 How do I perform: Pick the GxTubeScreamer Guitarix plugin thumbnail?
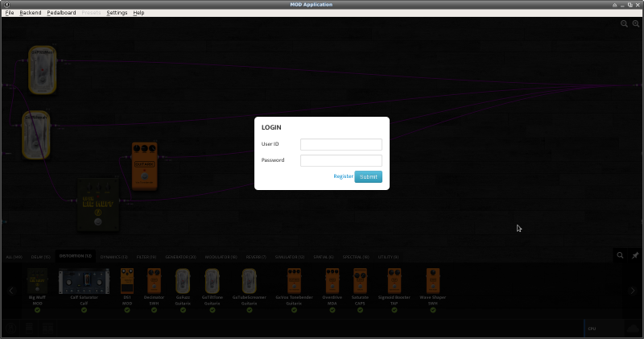[x=249, y=281]
